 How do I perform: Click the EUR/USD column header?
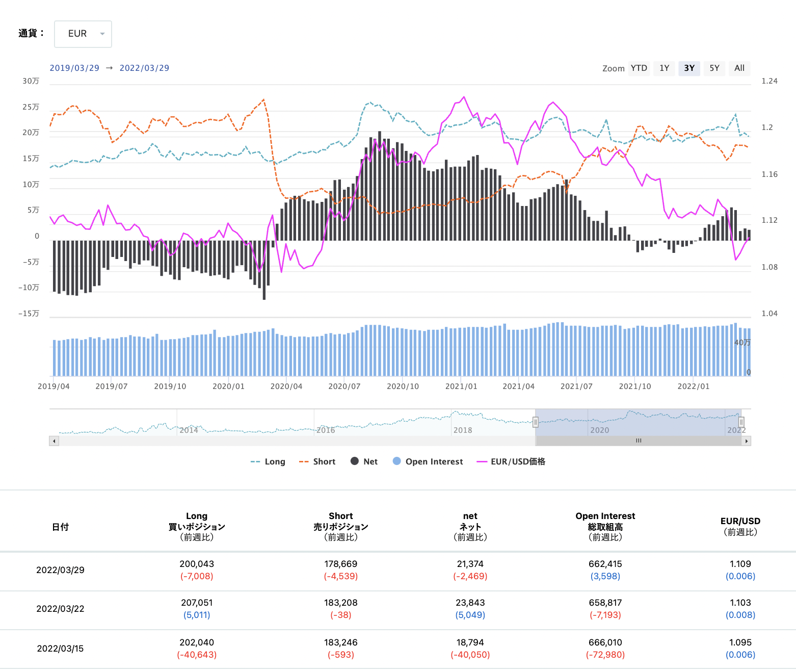pyautogui.click(x=740, y=527)
